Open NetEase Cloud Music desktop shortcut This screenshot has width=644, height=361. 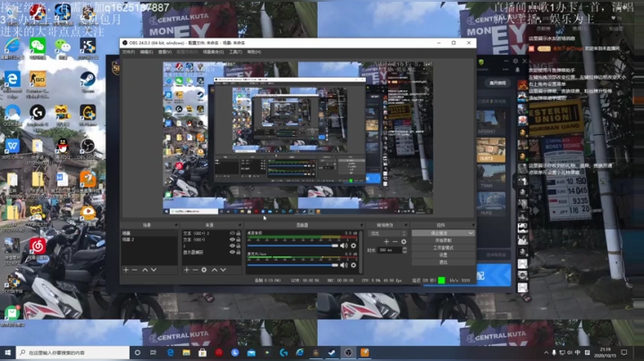tap(38, 250)
